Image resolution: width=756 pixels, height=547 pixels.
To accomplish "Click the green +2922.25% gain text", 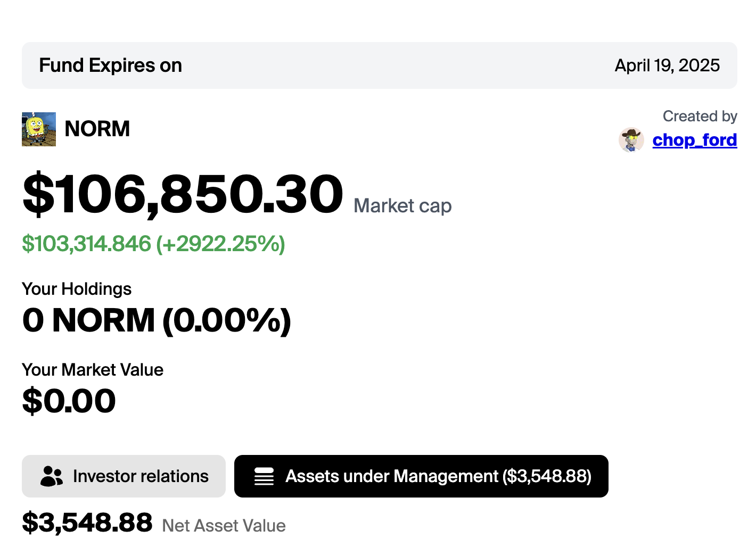I will pyautogui.click(x=220, y=244).
